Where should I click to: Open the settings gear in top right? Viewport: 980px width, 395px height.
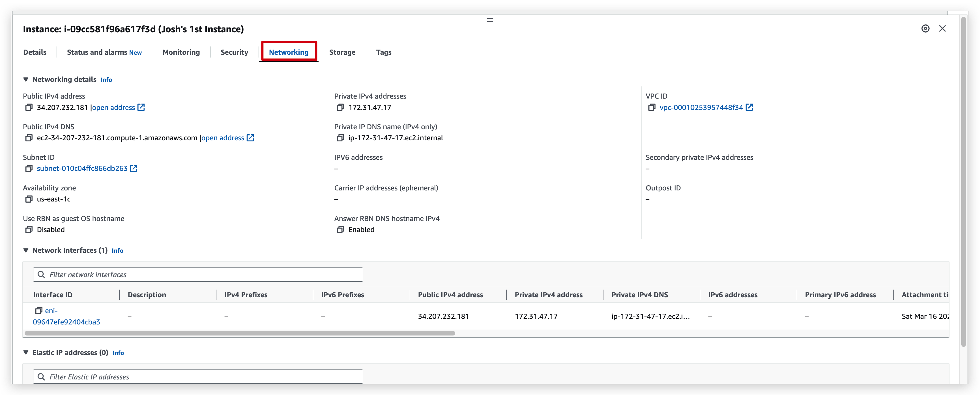pos(926,29)
